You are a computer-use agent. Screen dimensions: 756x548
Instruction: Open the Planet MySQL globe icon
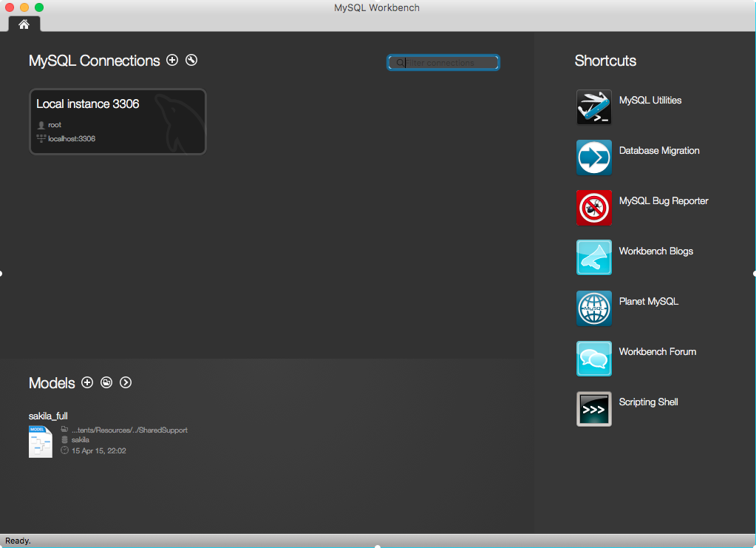click(x=594, y=308)
